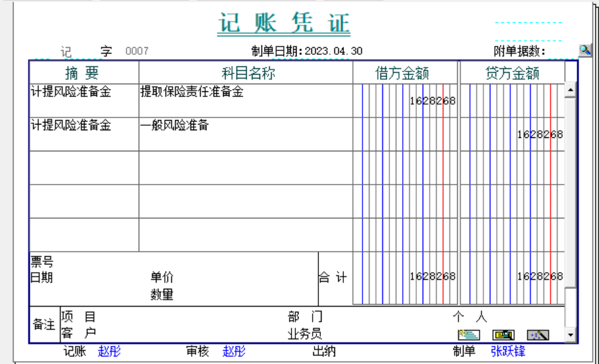
Task: Click the empty third row summary cell
Action: point(84,168)
